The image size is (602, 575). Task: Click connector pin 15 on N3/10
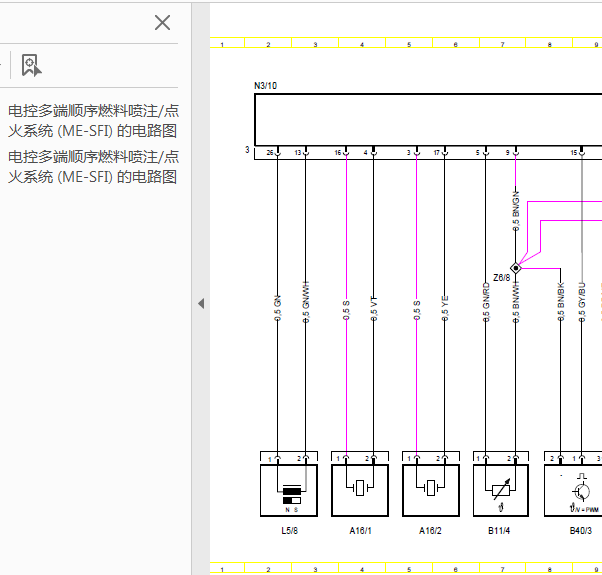tap(574, 152)
